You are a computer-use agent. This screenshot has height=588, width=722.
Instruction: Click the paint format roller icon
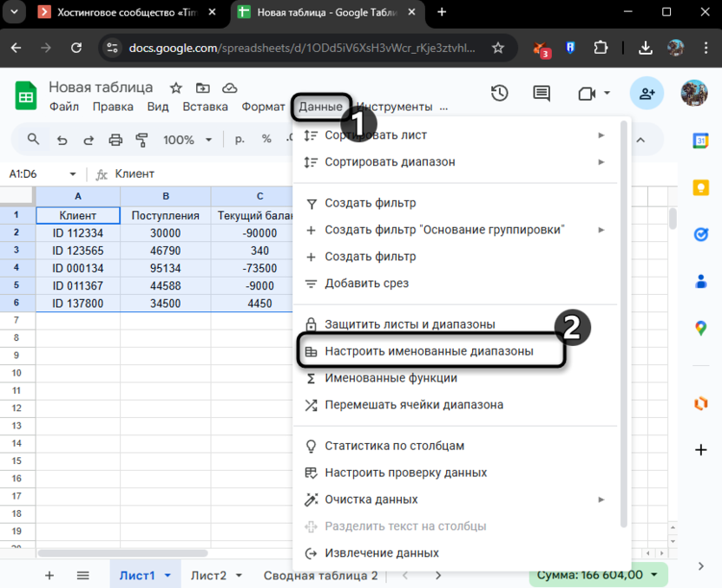pos(142,140)
